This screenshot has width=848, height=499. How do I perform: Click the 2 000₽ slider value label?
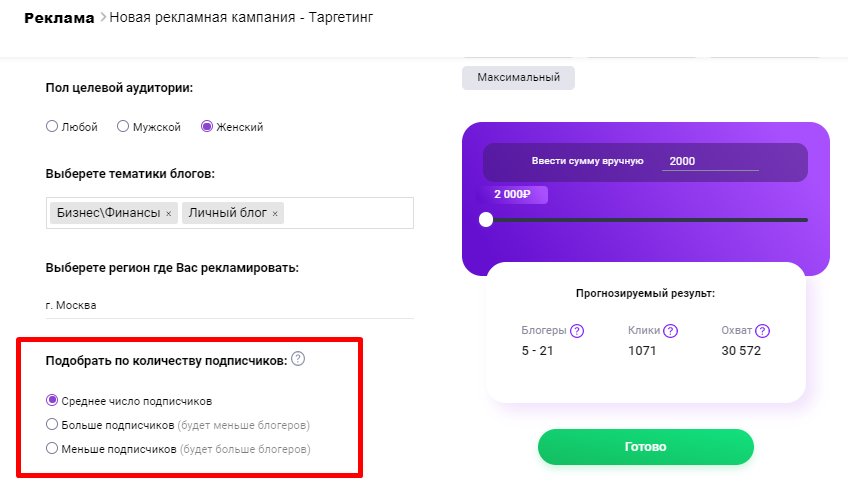coord(512,194)
